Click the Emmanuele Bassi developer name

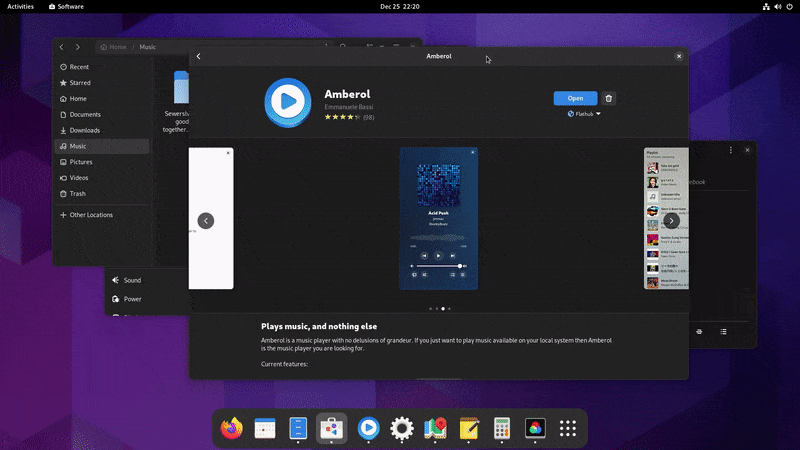point(348,107)
